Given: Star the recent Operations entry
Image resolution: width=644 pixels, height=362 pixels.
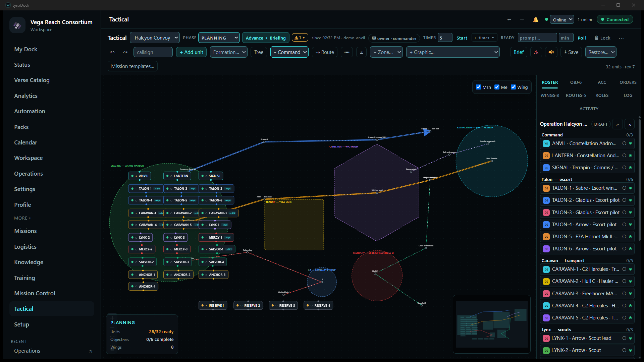Looking at the screenshot, I should tap(90, 351).
